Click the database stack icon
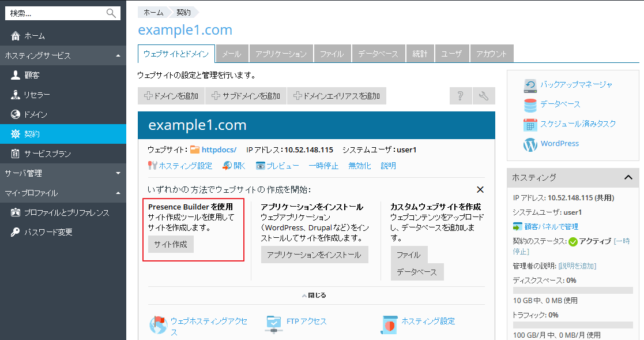The height and width of the screenshot is (340, 644). tap(530, 104)
